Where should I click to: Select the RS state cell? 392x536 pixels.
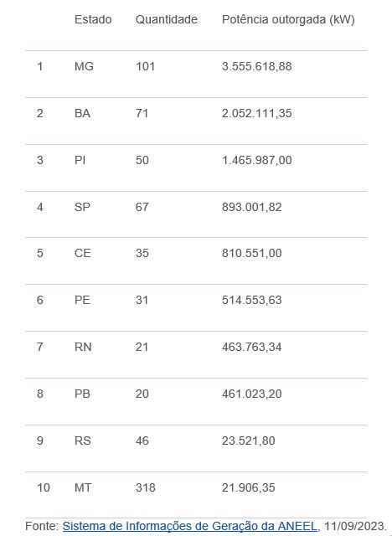point(83,441)
